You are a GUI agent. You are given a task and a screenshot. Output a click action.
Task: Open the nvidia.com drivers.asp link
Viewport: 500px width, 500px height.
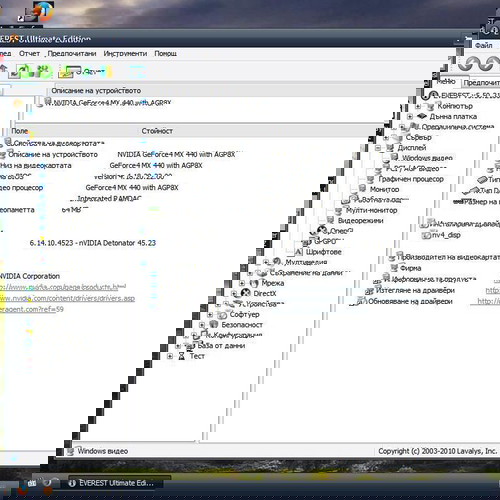click(x=67, y=298)
